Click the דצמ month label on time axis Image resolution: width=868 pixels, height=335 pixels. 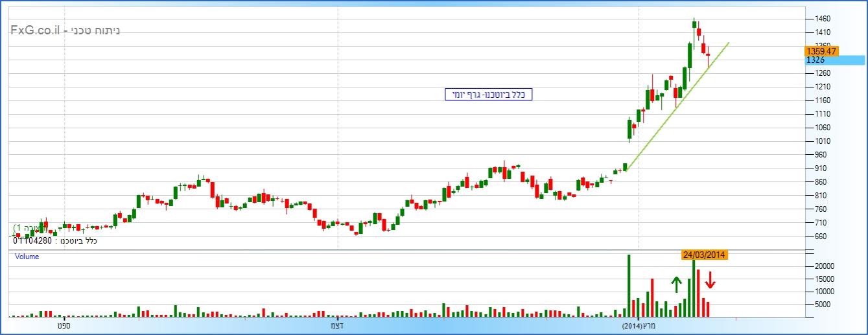click(x=338, y=325)
